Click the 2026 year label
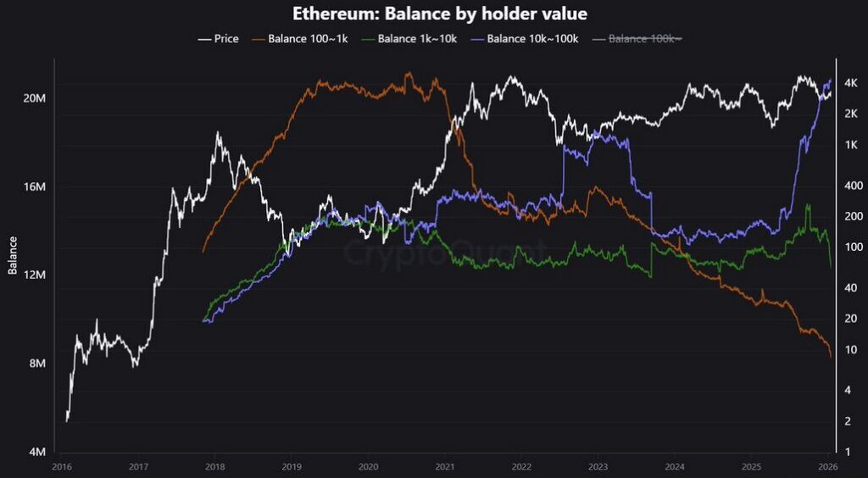Screen dimensions: 868x478 [828, 466]
